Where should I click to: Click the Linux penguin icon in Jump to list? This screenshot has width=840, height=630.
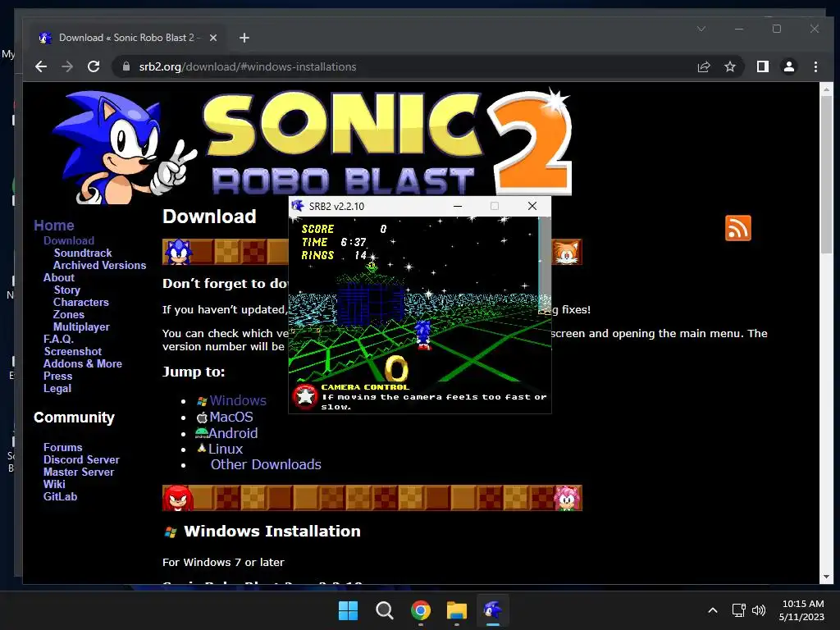pos(202,449)
